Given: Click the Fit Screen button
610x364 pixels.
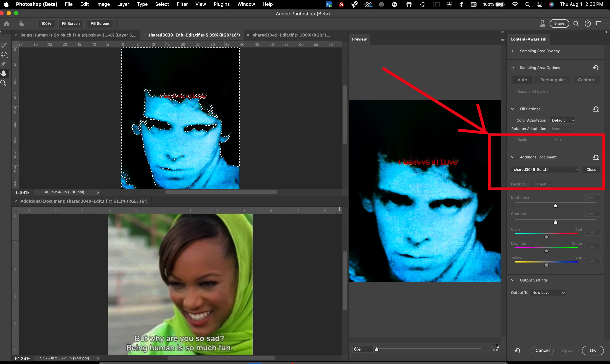Looking at the screenshot, I should pyautogui.click(x=71, y=24).
